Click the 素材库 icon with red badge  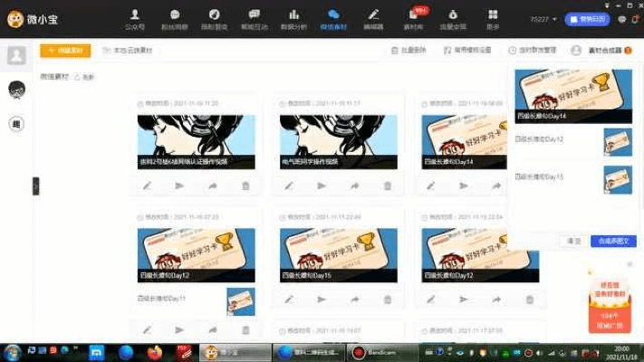coord(414,19)
